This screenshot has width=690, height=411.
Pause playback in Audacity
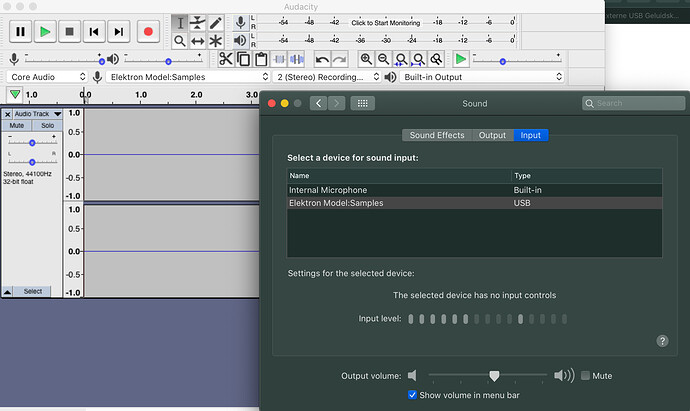pyautogui.click(x=20, y=32)
